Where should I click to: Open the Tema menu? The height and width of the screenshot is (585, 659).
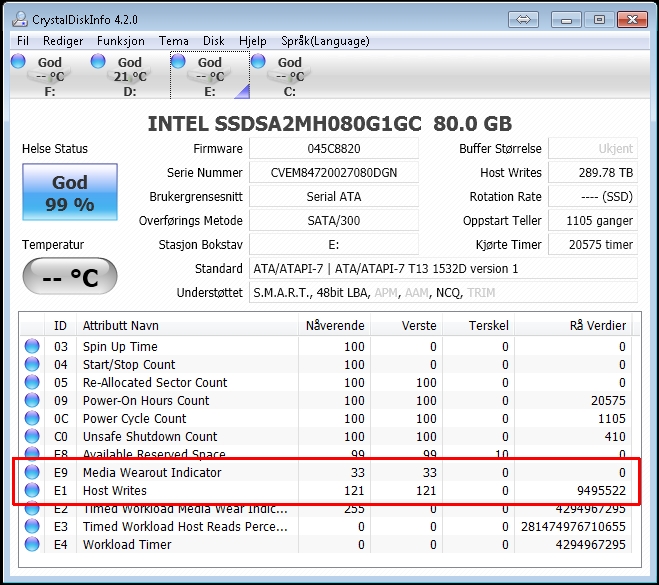pos(174,41)
